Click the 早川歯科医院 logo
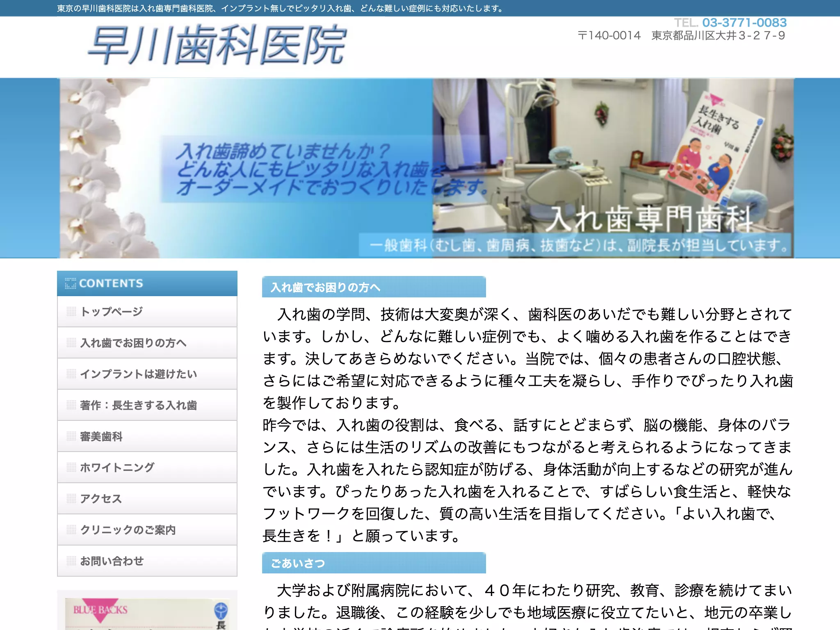 pos(217,45)
